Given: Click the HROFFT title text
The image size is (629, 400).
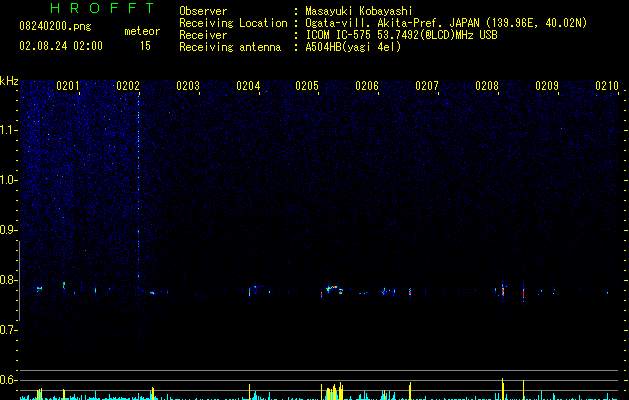Looking at the screenshot, I should pyautogui.click(x=102, y=8).
